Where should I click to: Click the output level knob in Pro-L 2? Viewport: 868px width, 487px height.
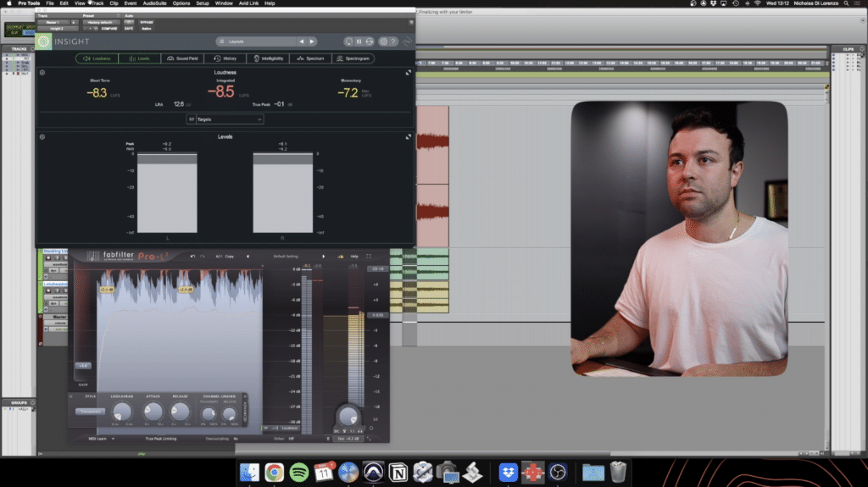coord(348,416)
